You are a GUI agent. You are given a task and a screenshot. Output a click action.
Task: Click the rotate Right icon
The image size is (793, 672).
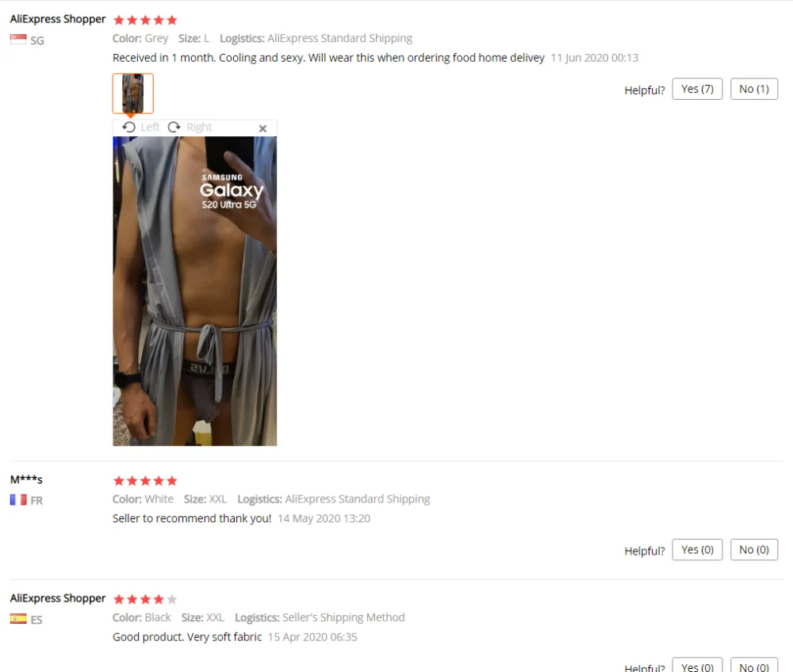pyautogui.click(x=174, y=128)
